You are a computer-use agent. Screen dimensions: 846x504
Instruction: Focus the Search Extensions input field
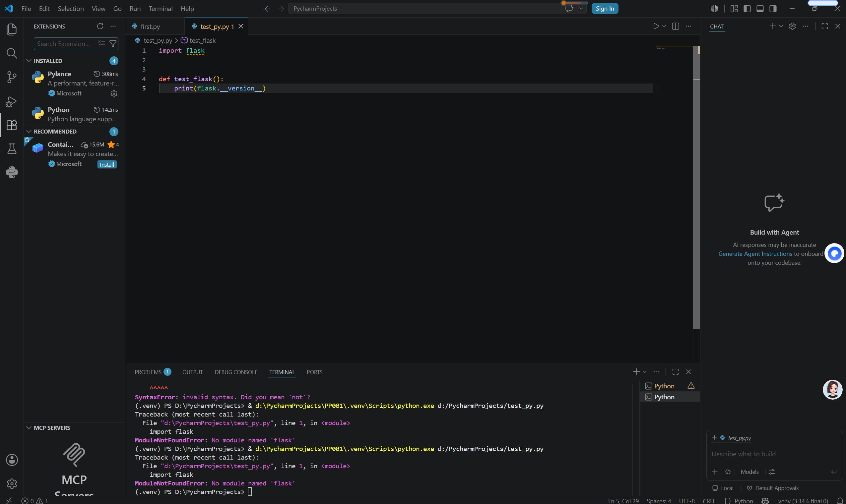coord(65,43)
